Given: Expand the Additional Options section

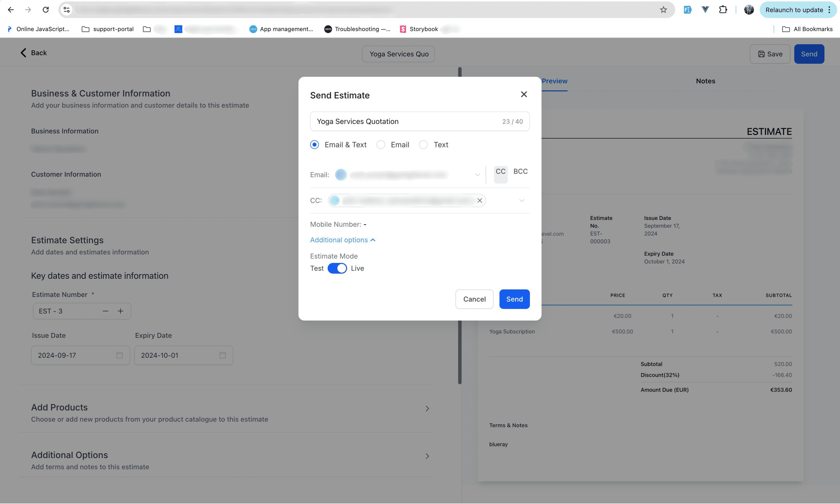Looking at the screenshot, I should click(427, 456).
